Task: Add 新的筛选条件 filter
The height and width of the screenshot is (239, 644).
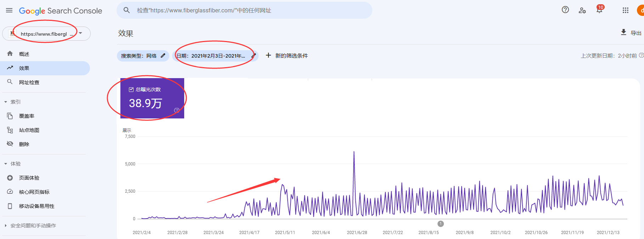Action: (287, 56)
